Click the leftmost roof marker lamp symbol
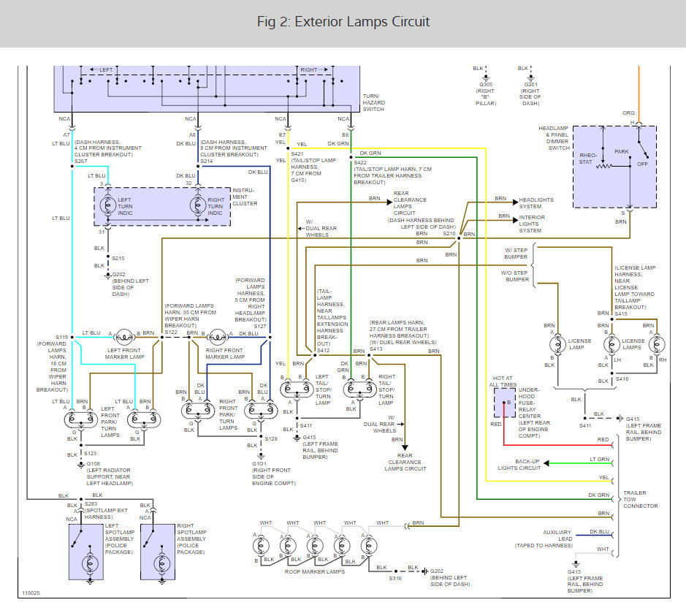The image size is (686, 616). pos(261,546)
